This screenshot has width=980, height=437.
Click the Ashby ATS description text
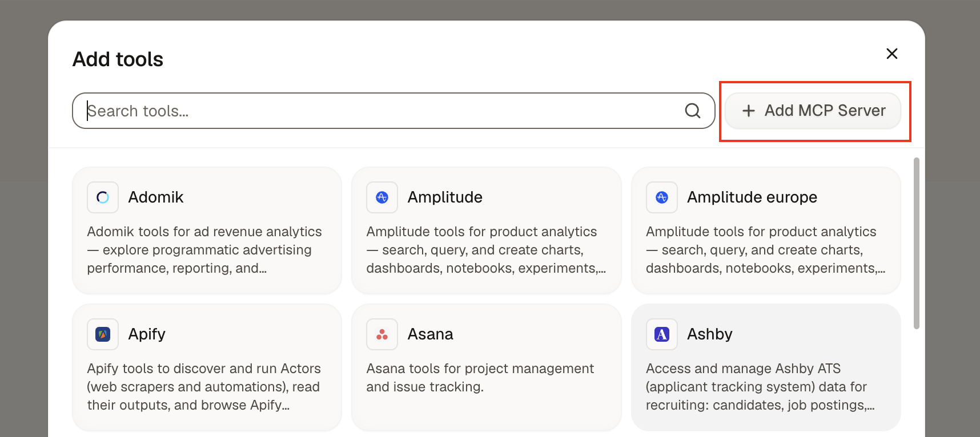pyautogui.click(x=760, y=387)
